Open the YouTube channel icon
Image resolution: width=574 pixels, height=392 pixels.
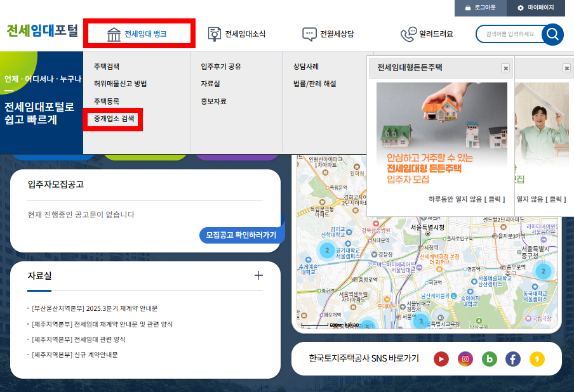[x=441, y=358]
